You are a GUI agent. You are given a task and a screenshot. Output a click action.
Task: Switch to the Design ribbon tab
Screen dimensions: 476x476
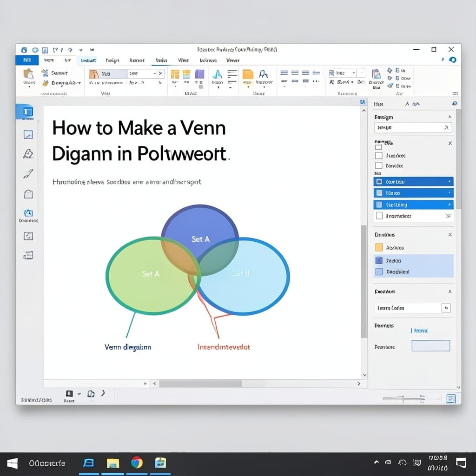pos(112,60)
